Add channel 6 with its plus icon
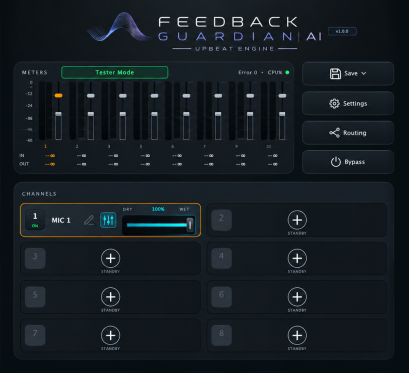This screenshot has height=373, width=409. coord(297,297)
